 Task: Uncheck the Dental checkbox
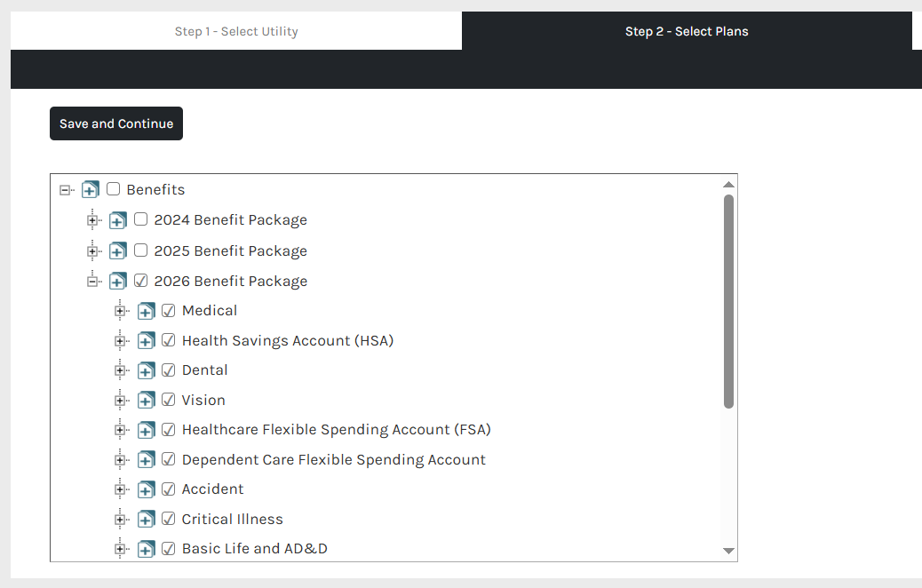pyautogui.click(x=168, y=369)
